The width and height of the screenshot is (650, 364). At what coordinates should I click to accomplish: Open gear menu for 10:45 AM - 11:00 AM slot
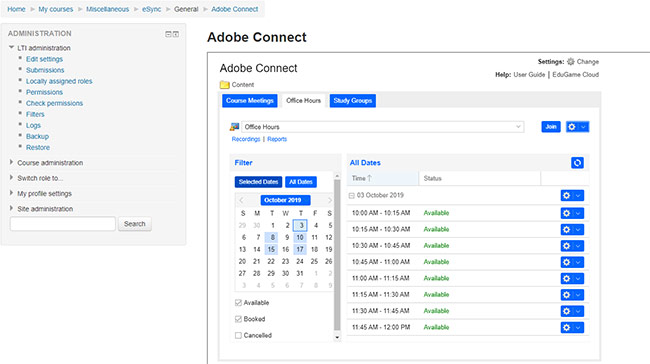click(x=572, y=262)
